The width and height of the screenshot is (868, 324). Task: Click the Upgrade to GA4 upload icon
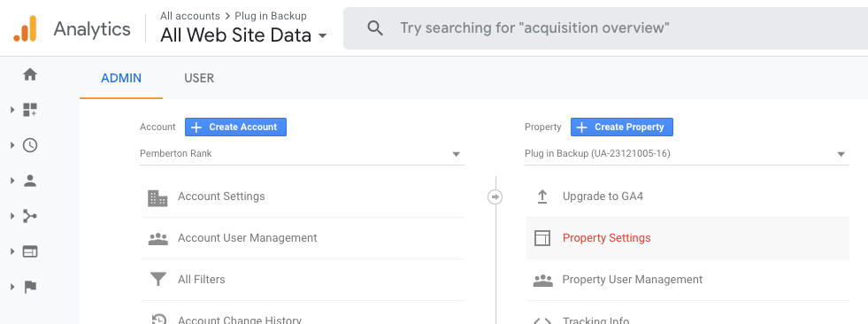click(x=542, y=197)
